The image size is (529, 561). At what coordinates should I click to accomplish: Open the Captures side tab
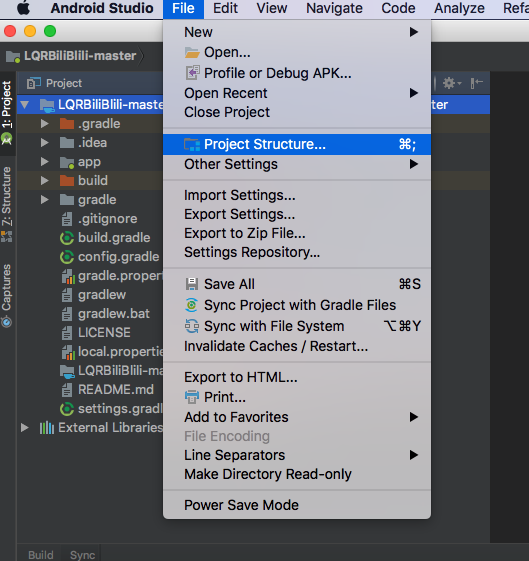[7, 295]
